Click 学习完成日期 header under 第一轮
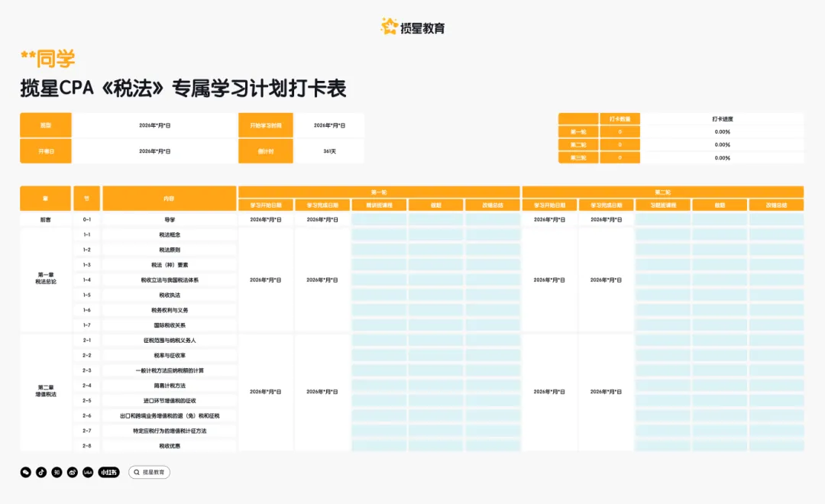The image size is (825, 504). coord(322,205)
